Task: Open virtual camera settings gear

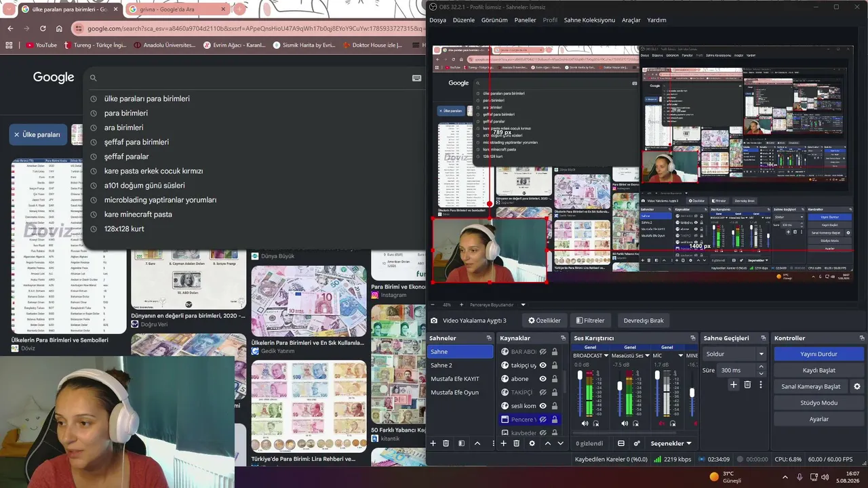Action: coord(857,386)
